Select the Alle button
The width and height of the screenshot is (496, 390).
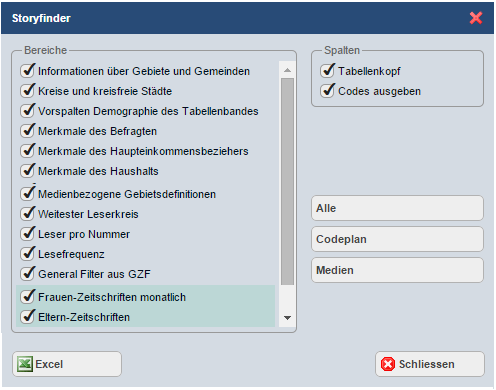pos(397,208)
